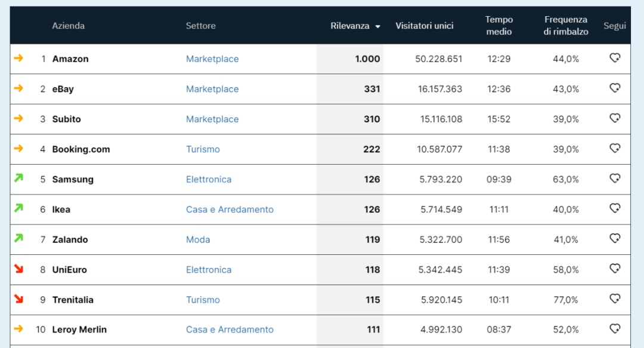
Task: Select the average time value 15:52
Action: 499,119
